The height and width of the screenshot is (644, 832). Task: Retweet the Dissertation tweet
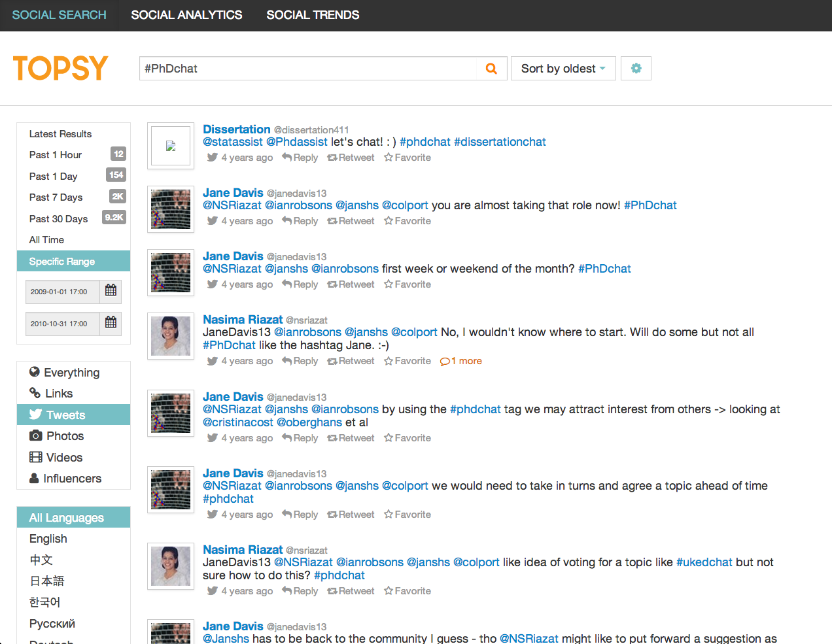(x=351, y=158)
